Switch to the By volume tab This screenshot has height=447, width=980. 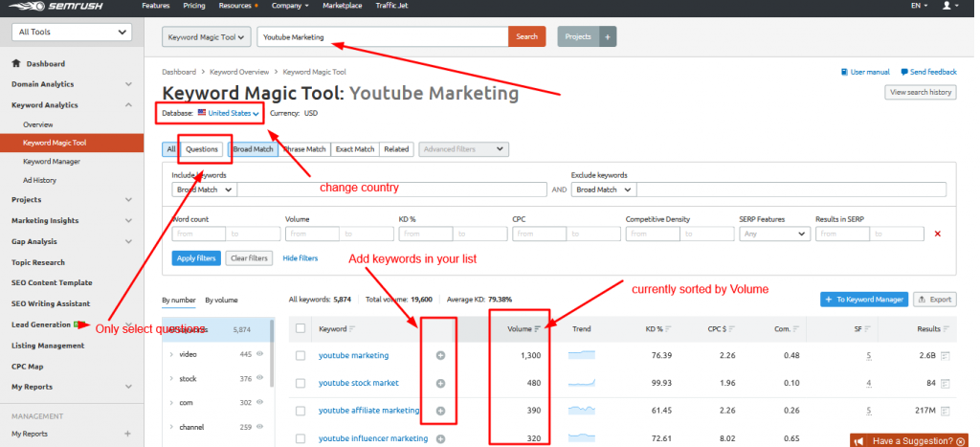(221, 301)
